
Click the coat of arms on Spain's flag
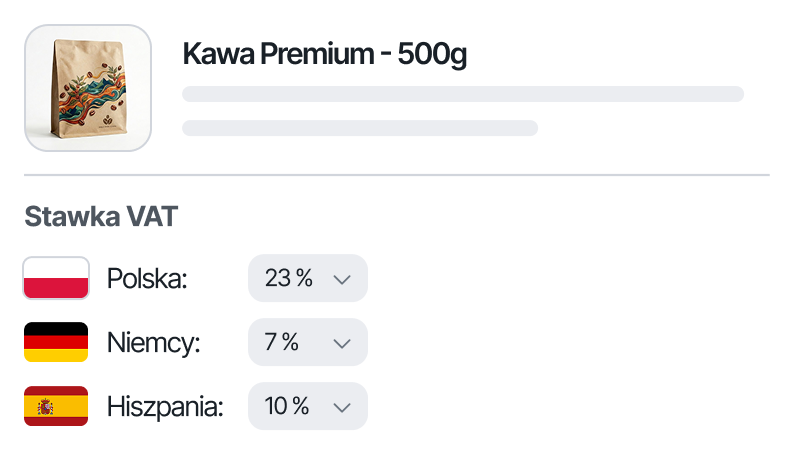pos(45,406)
